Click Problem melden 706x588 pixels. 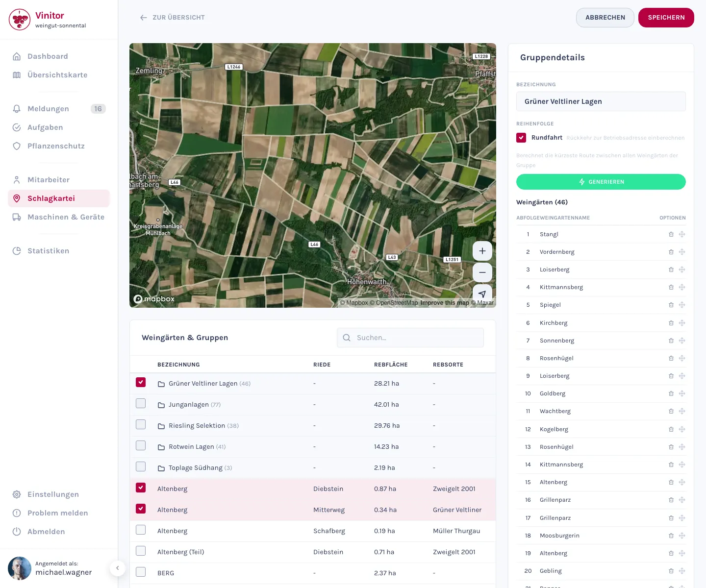coord(59,513)
